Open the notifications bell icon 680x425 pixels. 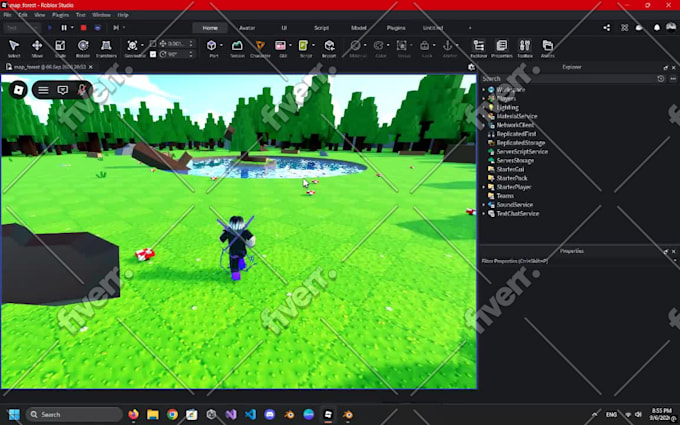pos(657,28)
